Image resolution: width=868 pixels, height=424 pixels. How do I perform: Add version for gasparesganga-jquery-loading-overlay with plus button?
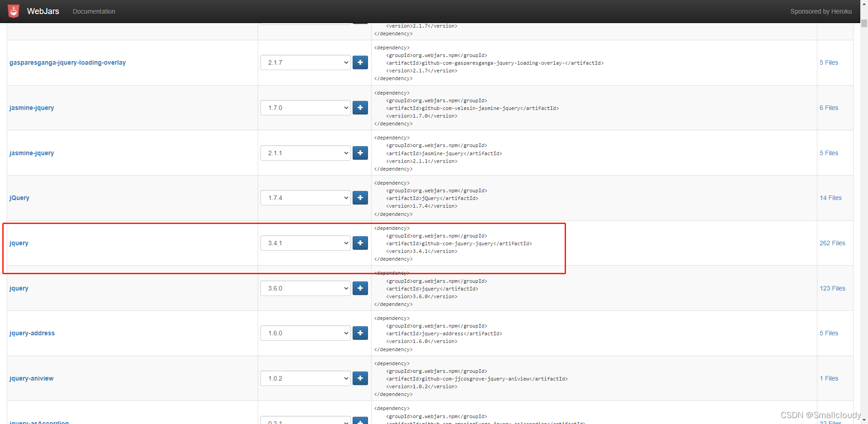click(360, 62)
